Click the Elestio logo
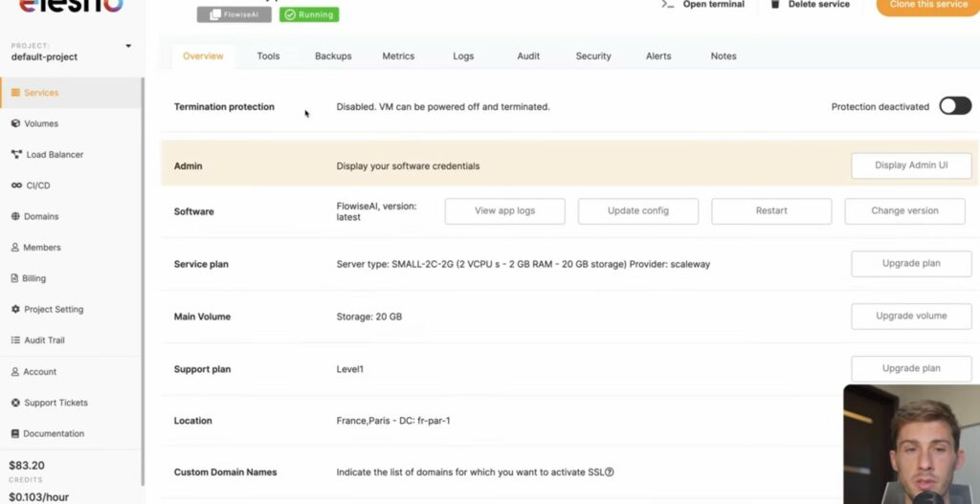The image size is (980, 504). [x=71, y=6]
